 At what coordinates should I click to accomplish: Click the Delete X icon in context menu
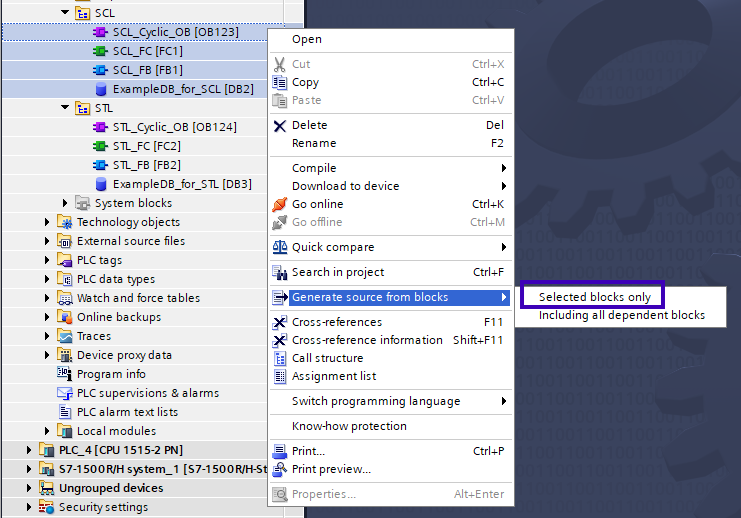pos(280,126)
